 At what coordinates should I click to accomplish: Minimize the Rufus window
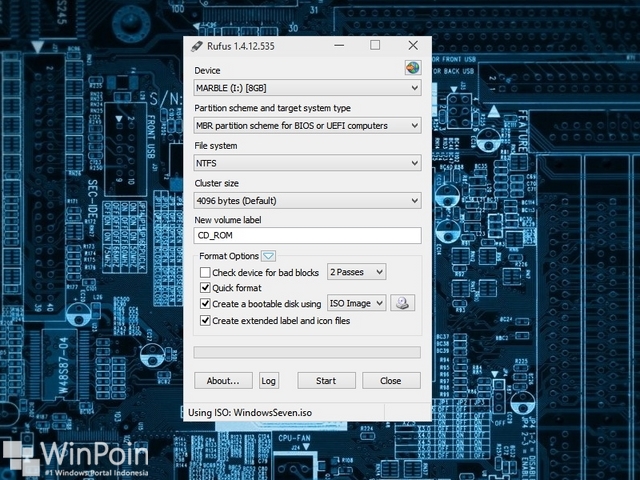(339, 45)
